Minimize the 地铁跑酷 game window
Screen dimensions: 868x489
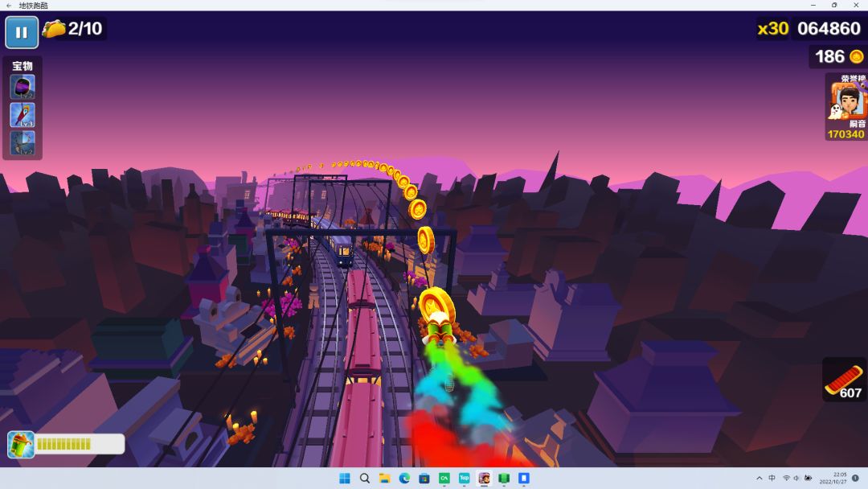(813, 5)
